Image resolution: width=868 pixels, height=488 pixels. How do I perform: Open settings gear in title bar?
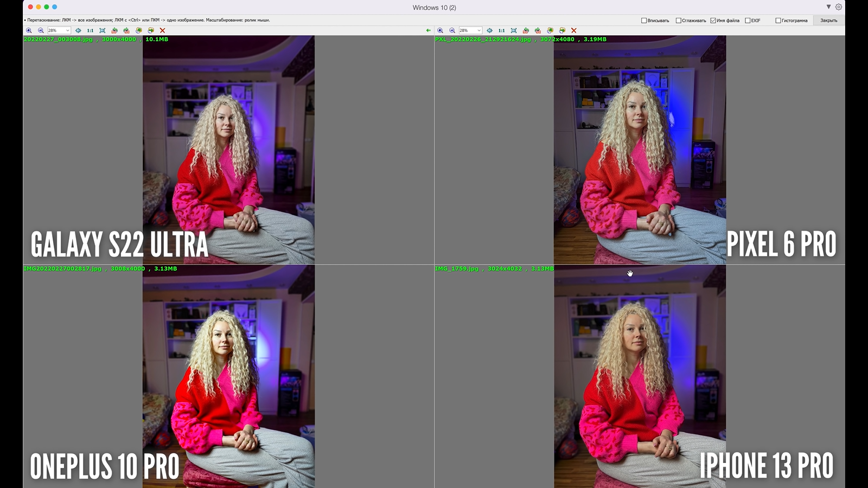click(x=839, y=7)
